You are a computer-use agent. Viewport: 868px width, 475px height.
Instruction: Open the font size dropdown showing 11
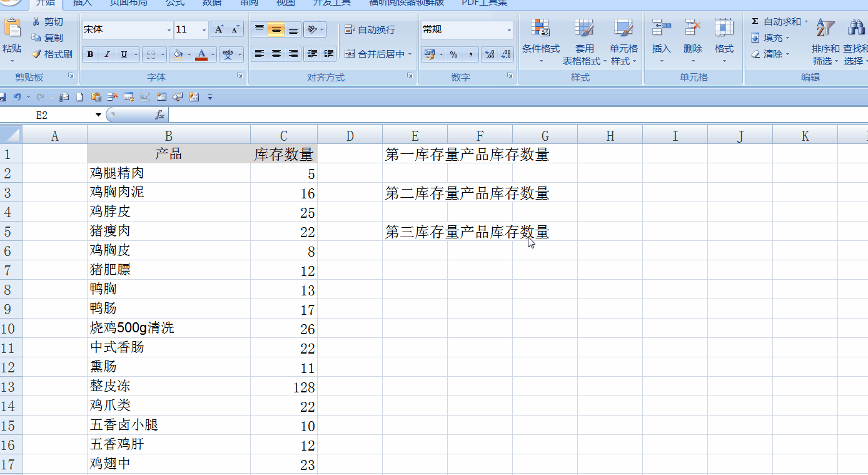tap(204, 29)
